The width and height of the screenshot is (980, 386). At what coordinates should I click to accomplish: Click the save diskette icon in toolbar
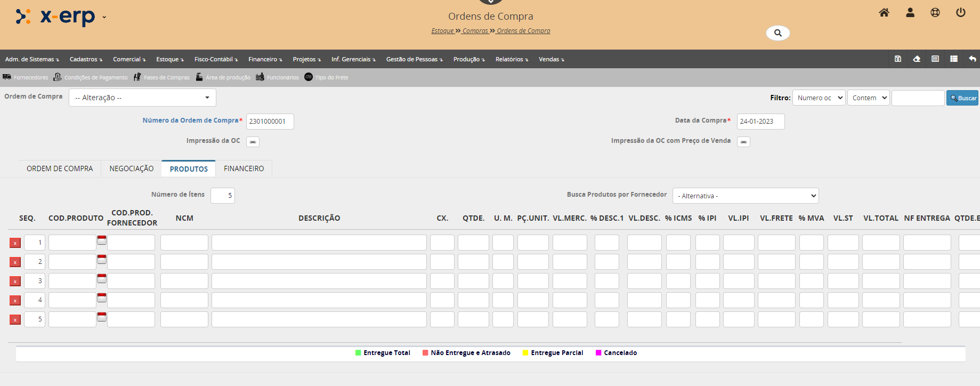(898, 59)
